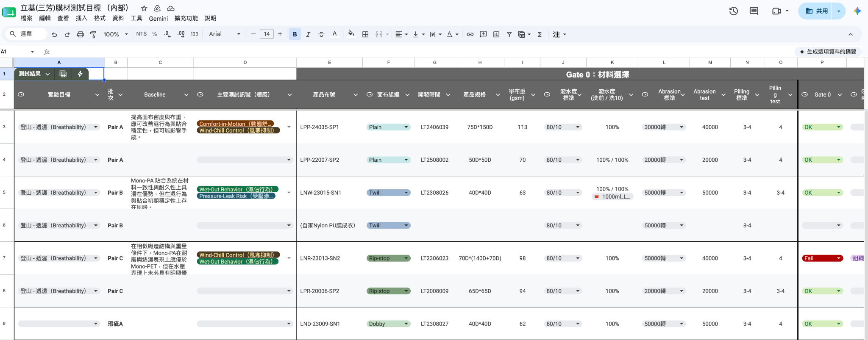Open the Arial font dropdown
868x340 pixels.
click(225, 34)
